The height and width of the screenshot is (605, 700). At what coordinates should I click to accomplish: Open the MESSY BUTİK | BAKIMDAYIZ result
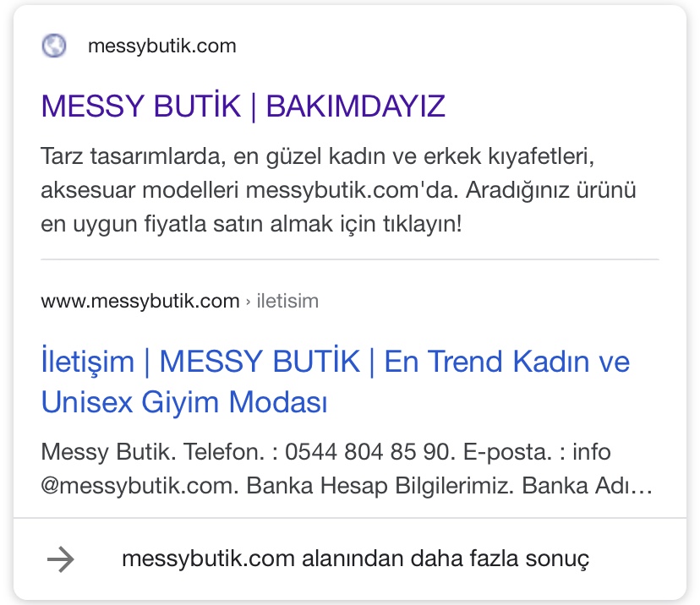[x=243, y=106]
